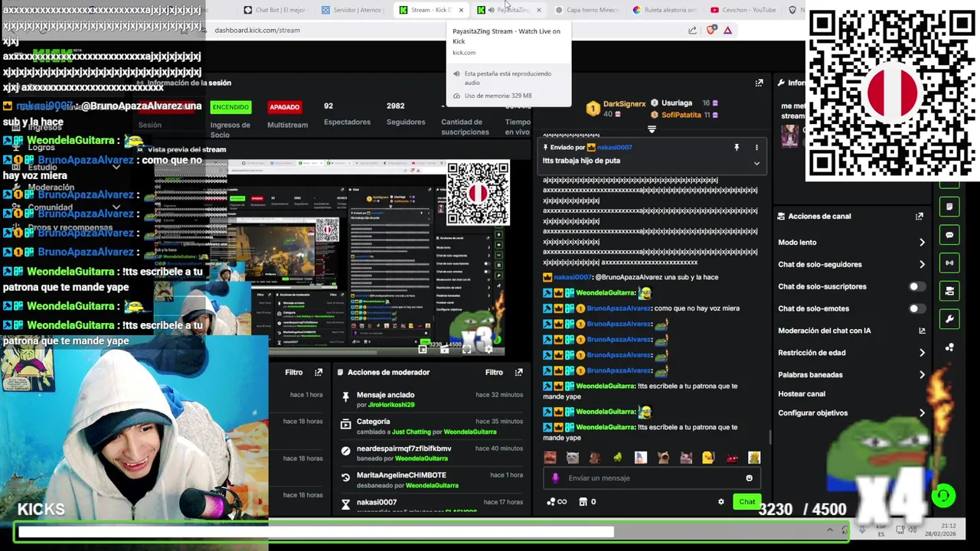Click green Kick support circle icon
The height and width of the screenshot is (551, 980).
click(943, 496)
